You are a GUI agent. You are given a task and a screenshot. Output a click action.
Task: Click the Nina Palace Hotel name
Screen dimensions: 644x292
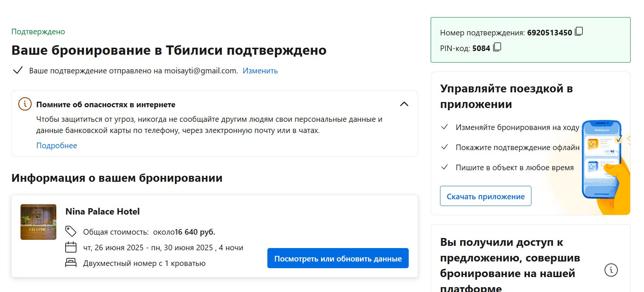(103, 212)
